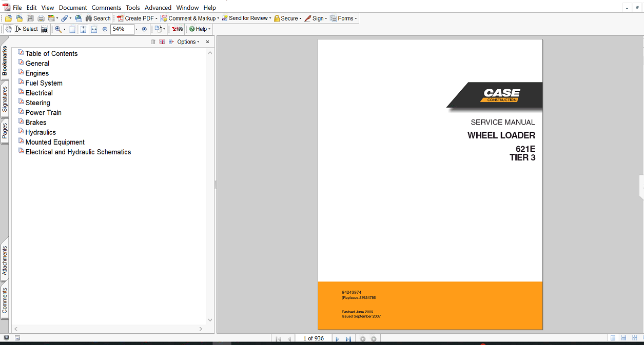
Task: Switch to the Pages side tab
Action: coord(5,131)
